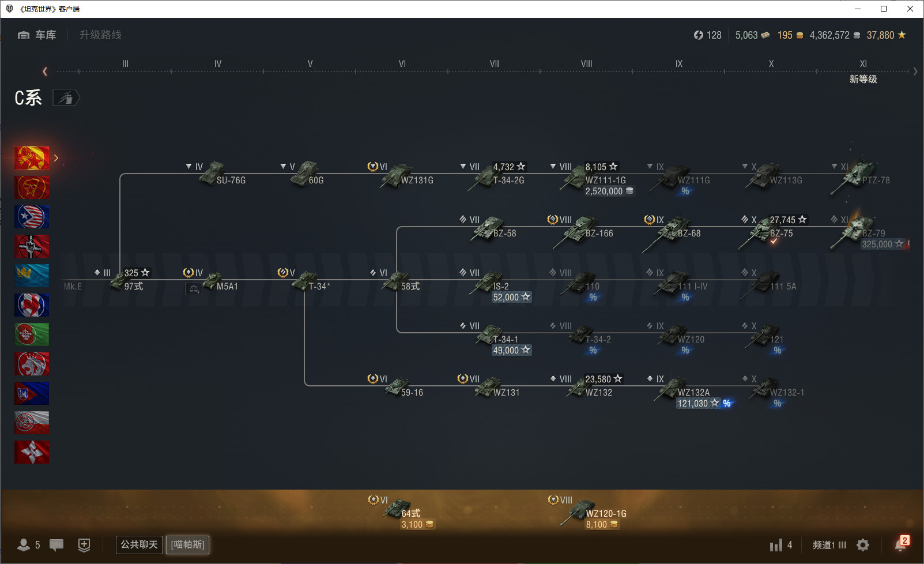Select the 60G tank icon
The width and height of the screenshot is (924, 564).
pos(304,173)
